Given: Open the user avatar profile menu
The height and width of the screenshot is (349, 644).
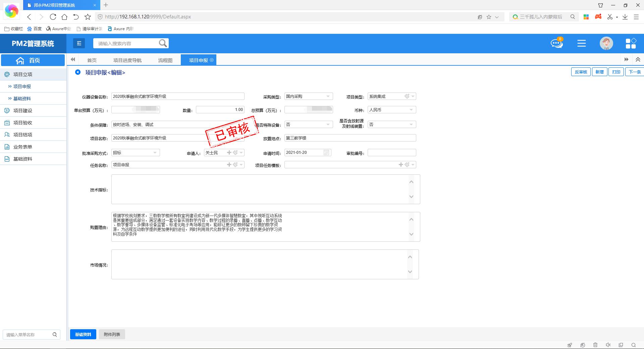Looking at the screenshot, I should click(x=606, y=43).
